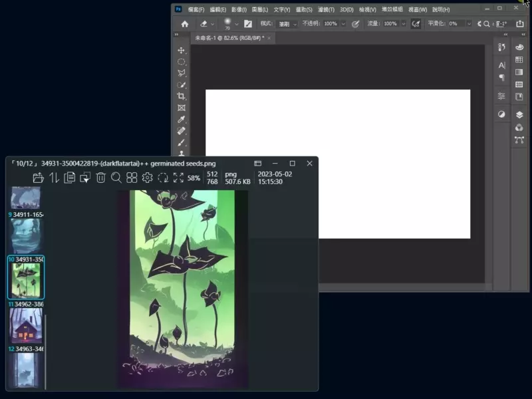Screen dimensions: 532x399
Task: Expand the opacity 100% dropdown arrow
Action: pos(343,24)
